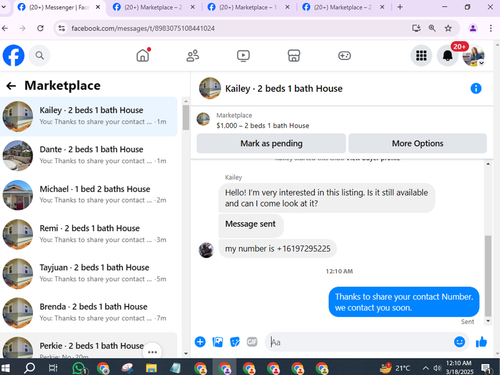Reload the page

tap(40, 28)
